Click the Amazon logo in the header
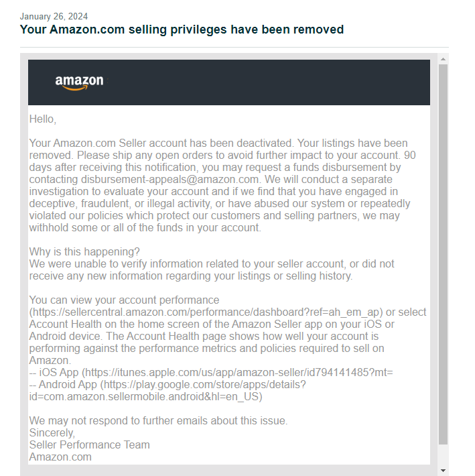475x476 pixels. coord(80,82)
